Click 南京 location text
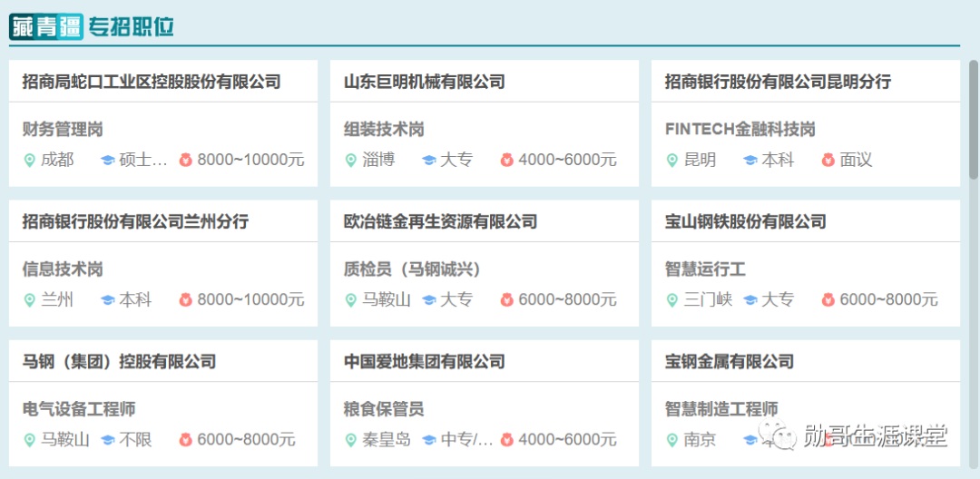980x479 pixels. click(x=700, y=440)
